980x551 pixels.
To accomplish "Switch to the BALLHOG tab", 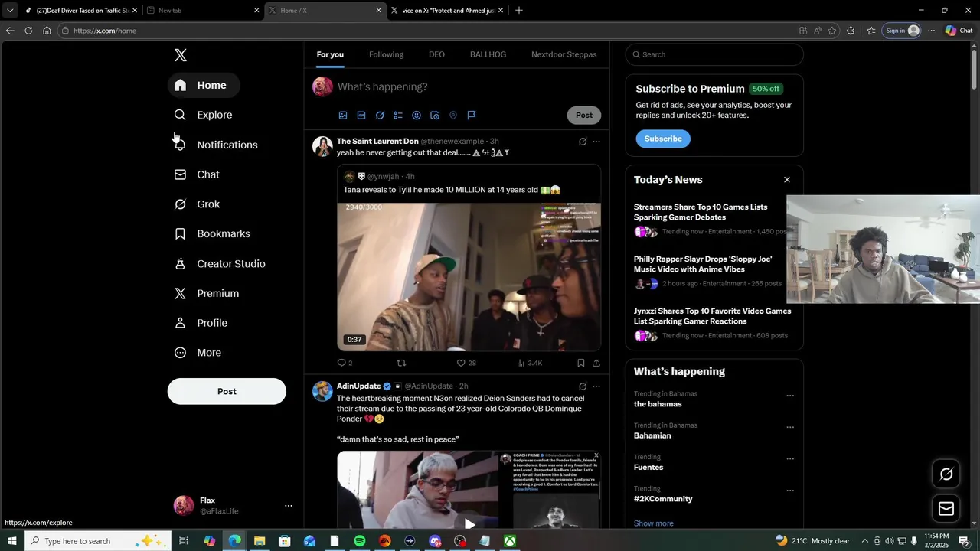I will point(488,54).
